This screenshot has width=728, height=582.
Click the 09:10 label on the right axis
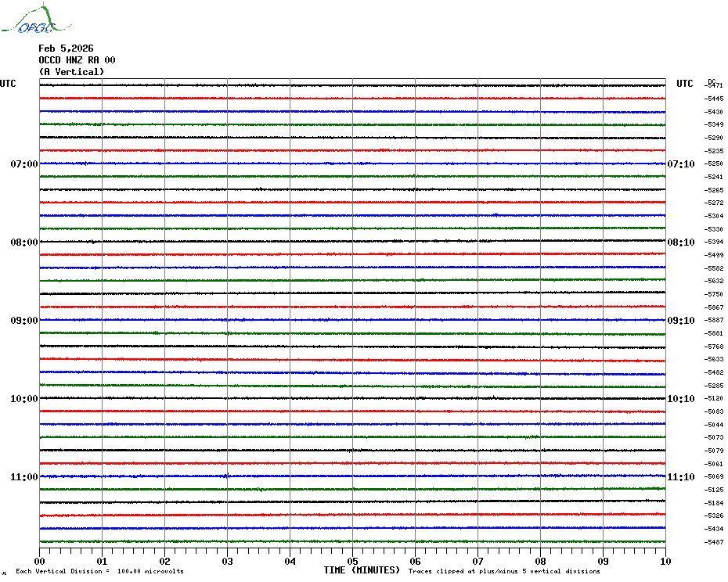[x=680, y=321]
